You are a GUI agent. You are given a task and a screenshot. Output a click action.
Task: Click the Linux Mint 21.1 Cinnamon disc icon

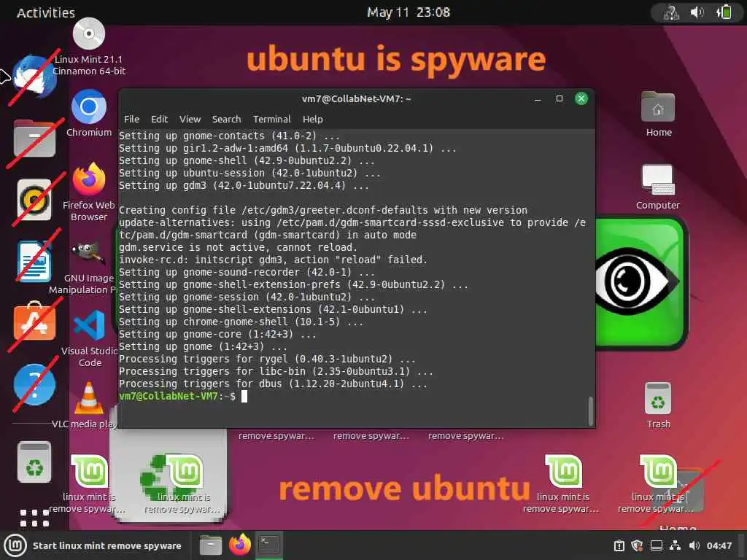click(x=88, y=34)
